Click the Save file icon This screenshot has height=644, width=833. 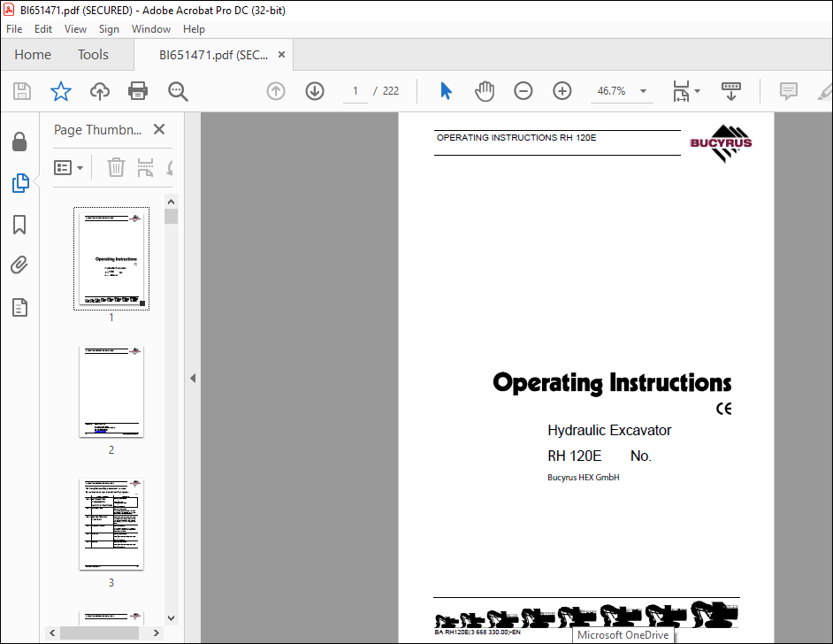click(22, 91)
